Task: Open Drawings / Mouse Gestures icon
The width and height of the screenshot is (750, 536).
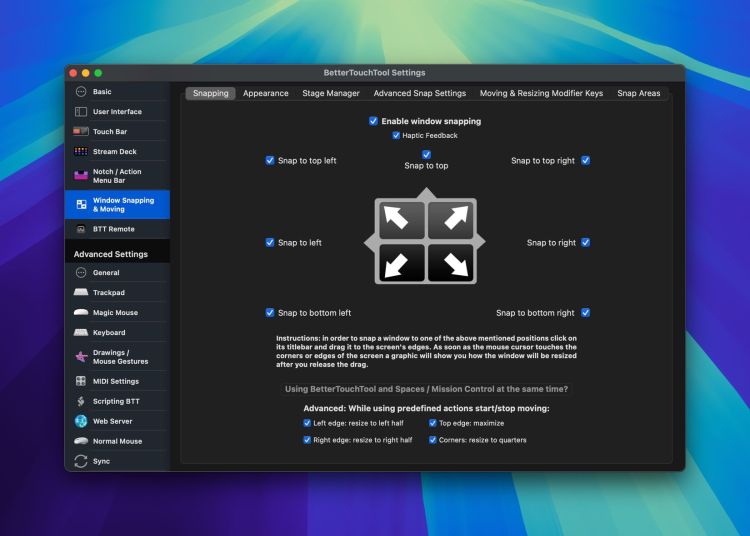Action: (x=81, y=357)
